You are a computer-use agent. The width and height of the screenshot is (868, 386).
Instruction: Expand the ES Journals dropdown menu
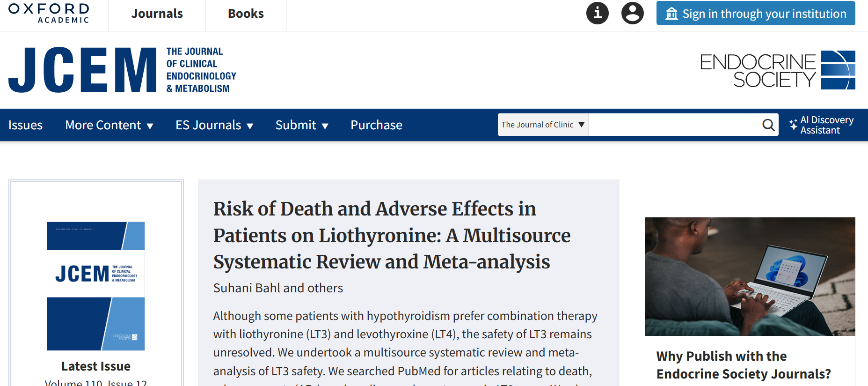coord(214,125)
